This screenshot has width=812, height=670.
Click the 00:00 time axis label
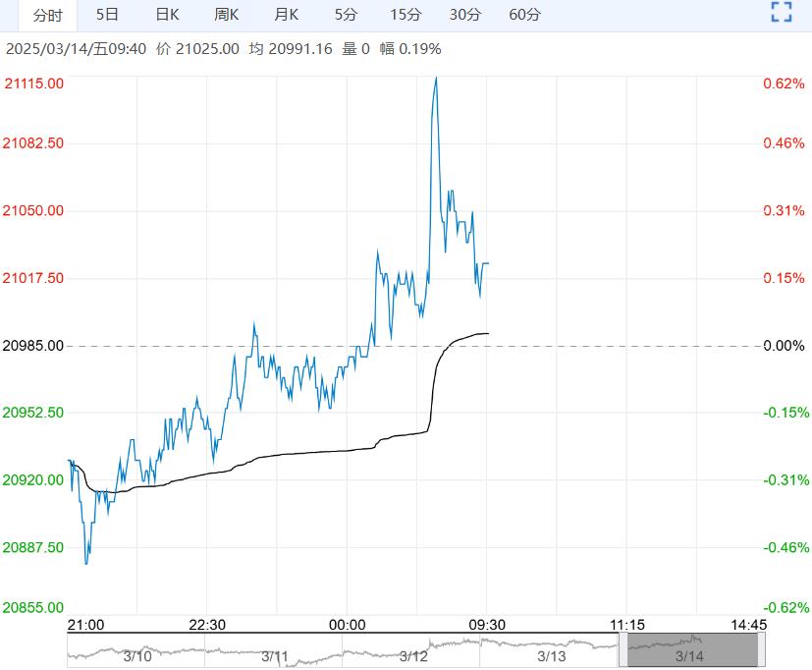tap(347, 625)
